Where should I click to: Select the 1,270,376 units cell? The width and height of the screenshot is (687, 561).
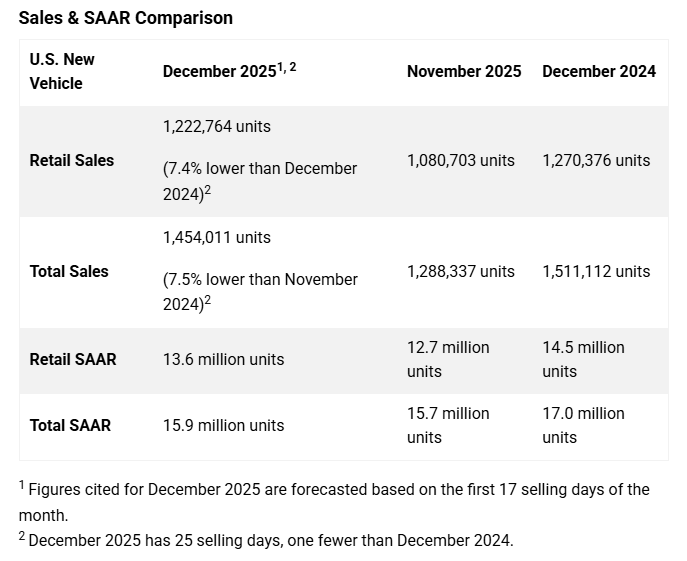tap(596, 160)
